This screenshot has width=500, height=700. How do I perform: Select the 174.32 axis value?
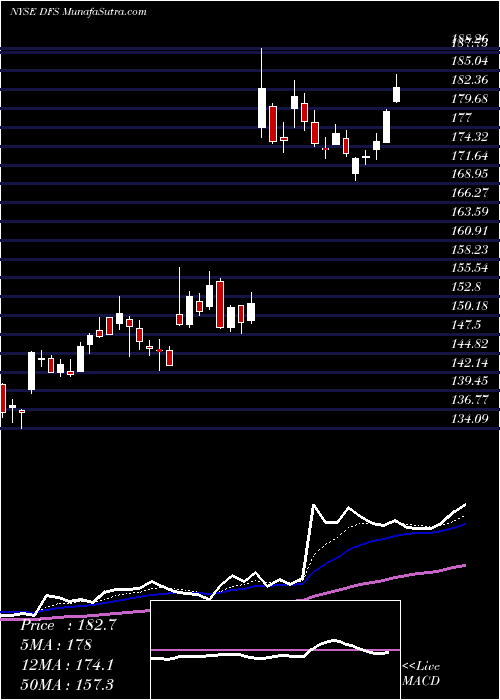[x=470, y=137]
